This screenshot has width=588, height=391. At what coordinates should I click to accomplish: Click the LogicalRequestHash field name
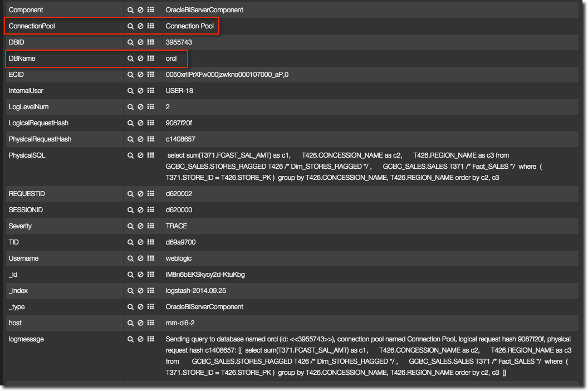[x=38, y=123]
